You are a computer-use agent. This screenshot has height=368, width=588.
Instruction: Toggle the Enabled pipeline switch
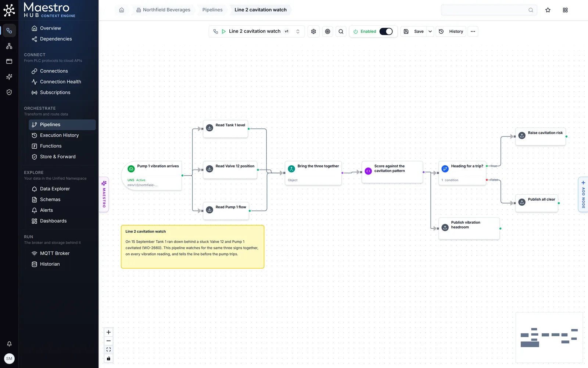click(386, 32)
